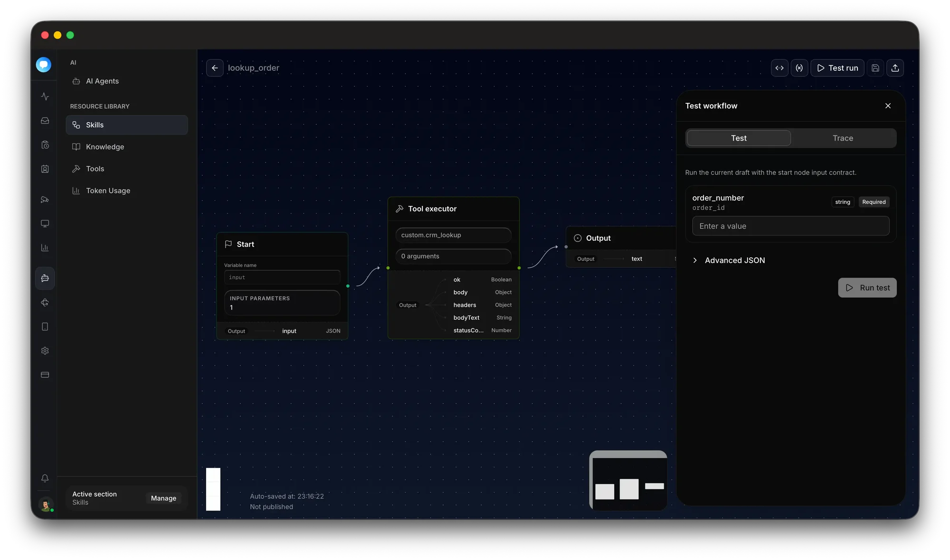
Task: Open the user avatar profile
Action: pyautogui.click(x=46, y=504)
